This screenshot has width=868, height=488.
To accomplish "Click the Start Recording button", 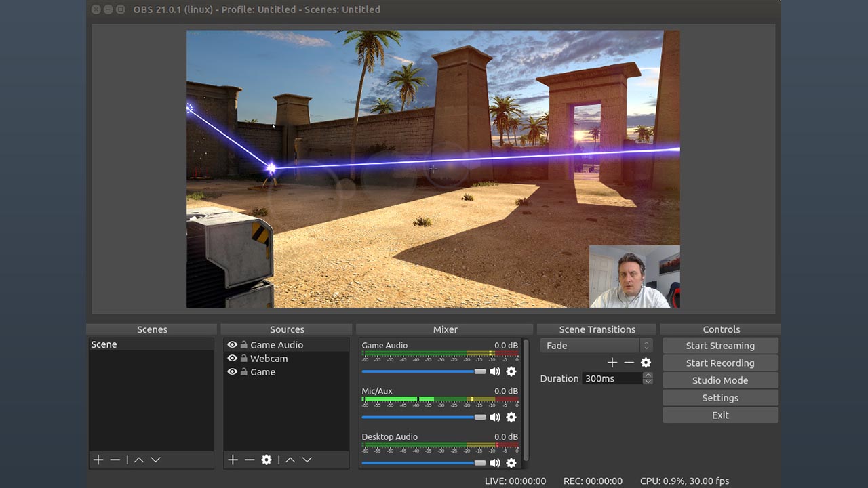I will coord(720,363).
